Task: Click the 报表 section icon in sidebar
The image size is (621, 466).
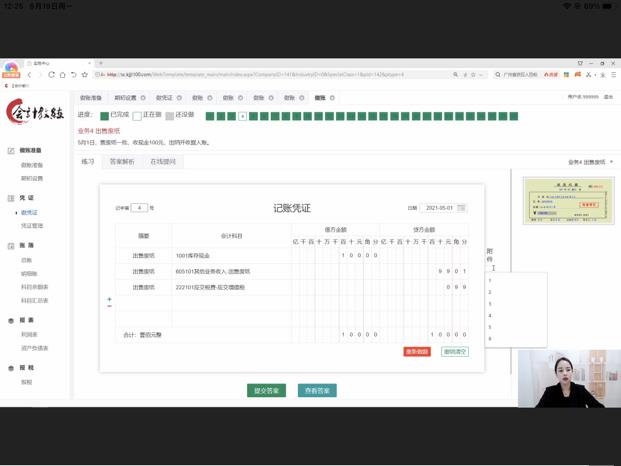Action: (x=11, y=321)
